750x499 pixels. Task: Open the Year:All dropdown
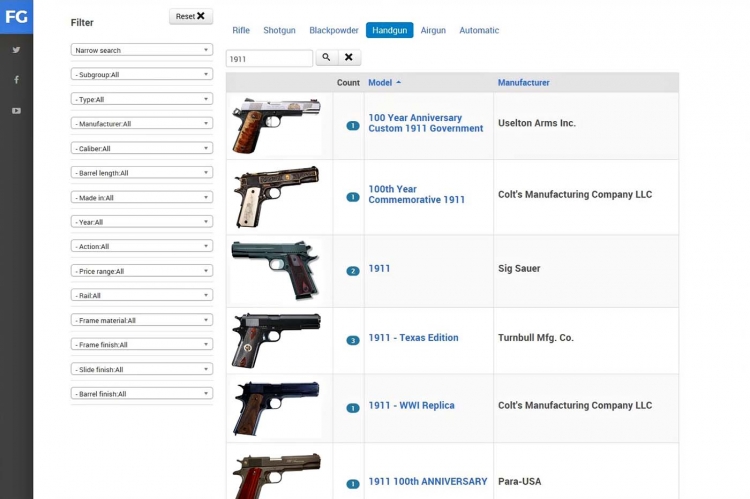tap(142, 222)
